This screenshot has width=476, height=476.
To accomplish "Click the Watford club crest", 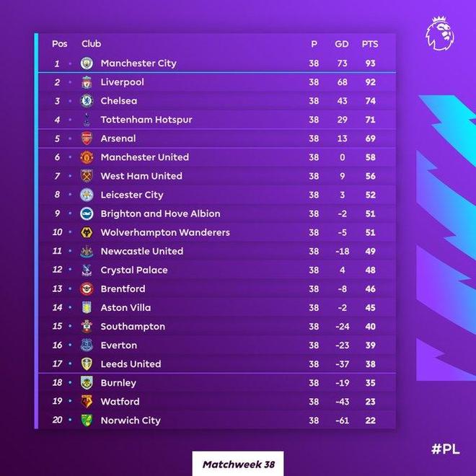I will click(x=87, y=402).
